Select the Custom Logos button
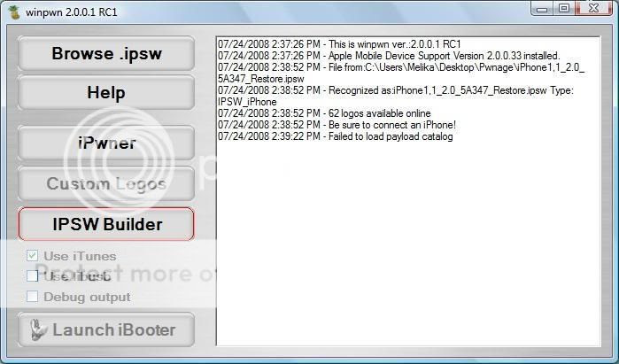This screenshot has height=364, width=619. click(x=106, y=183)
